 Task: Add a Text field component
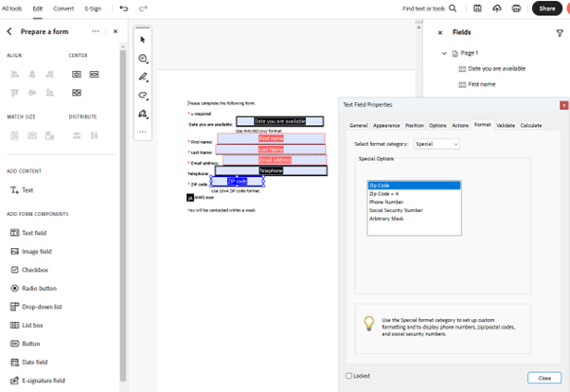click(28, 233)
